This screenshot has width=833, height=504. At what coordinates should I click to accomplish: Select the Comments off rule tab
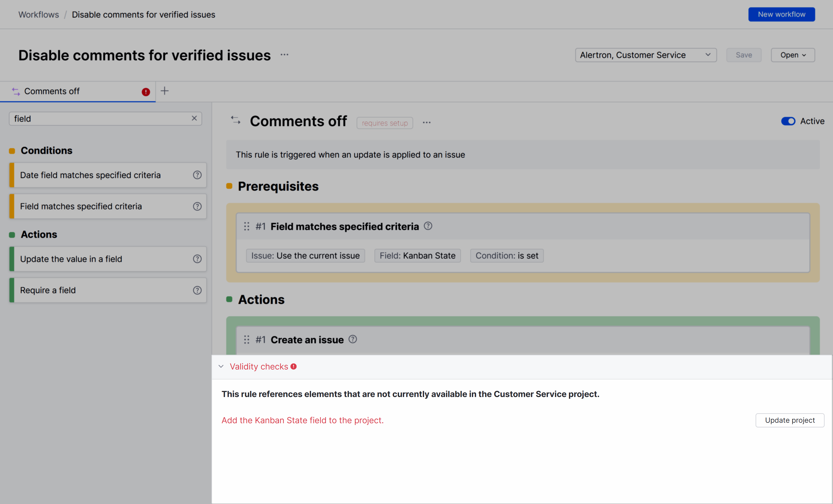(52, 91)
